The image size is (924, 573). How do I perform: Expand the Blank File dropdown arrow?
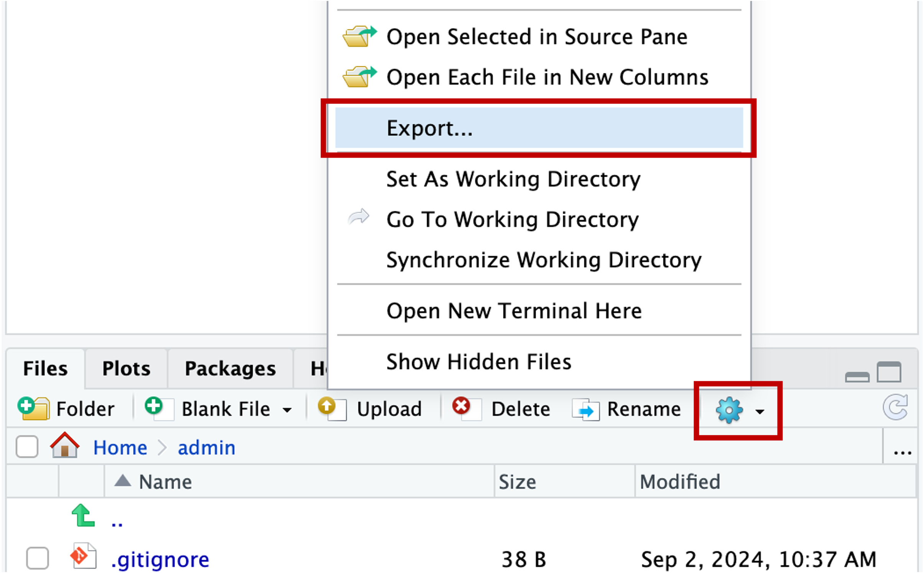[287, 410]
